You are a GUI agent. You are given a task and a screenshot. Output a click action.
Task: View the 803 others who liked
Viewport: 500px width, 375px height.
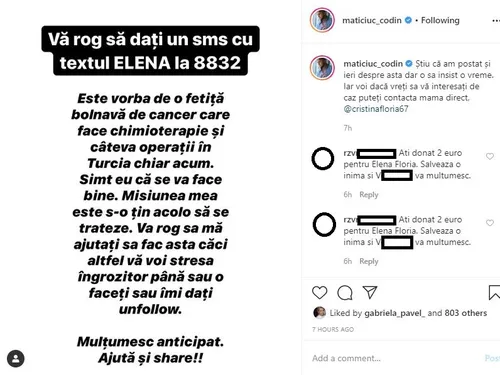(x=466, y=313)
